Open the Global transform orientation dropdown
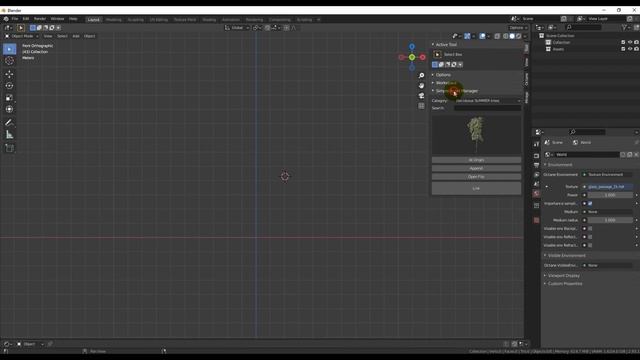The image size is (640, 360). tap(237, 28)
